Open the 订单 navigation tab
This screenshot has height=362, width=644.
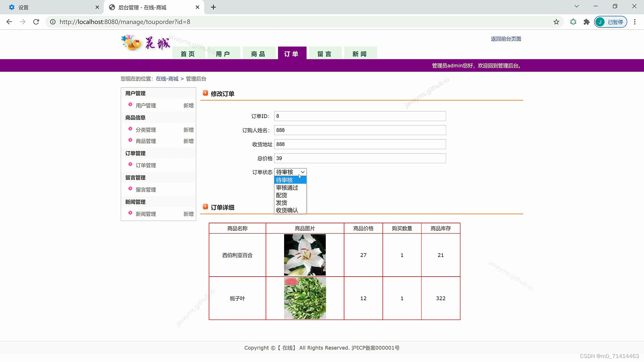pos(292,54)
